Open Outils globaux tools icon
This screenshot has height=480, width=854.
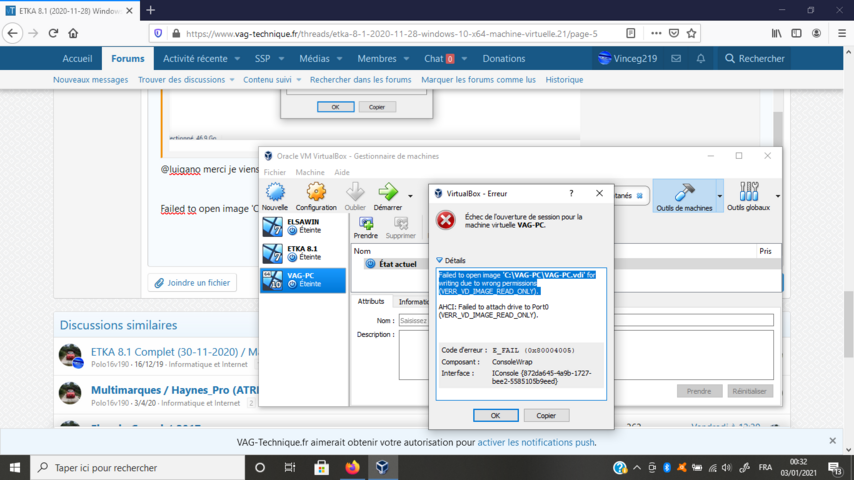click(748, 192)
